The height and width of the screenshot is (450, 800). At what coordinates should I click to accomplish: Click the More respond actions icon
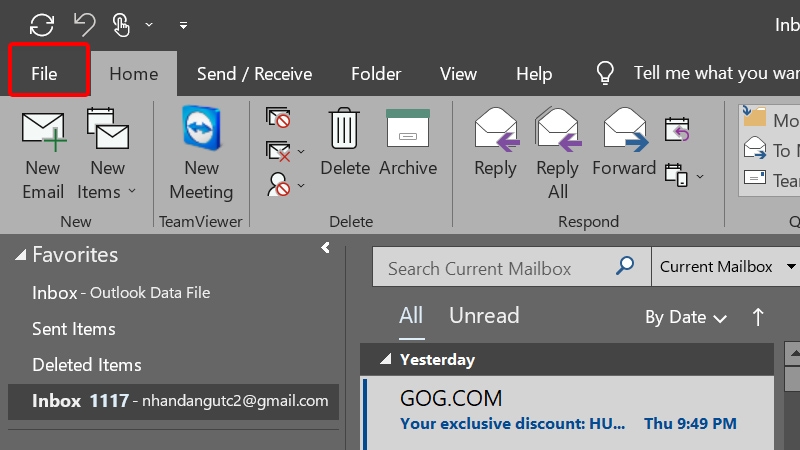coord(677,175)
